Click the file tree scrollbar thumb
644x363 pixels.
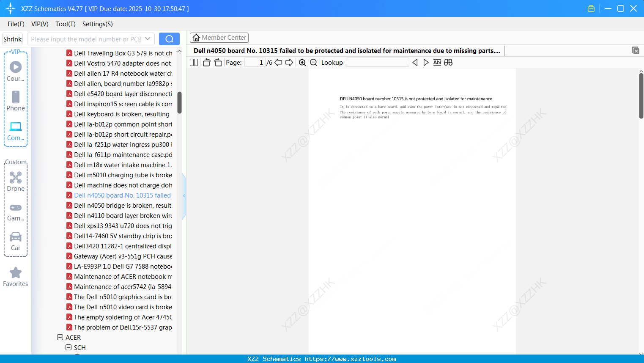[x=179, y=103]
